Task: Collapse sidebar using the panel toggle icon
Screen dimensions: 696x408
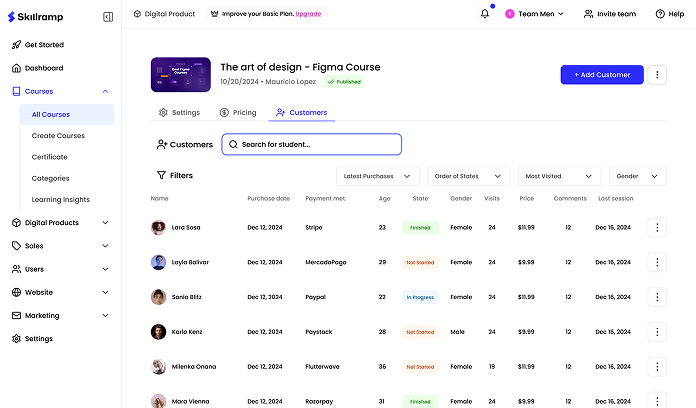Action: point(108,17)
